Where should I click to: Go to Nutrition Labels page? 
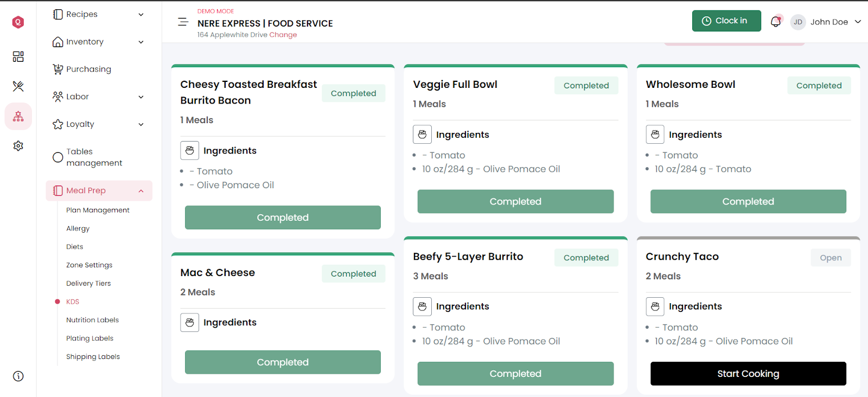[92, 320]
